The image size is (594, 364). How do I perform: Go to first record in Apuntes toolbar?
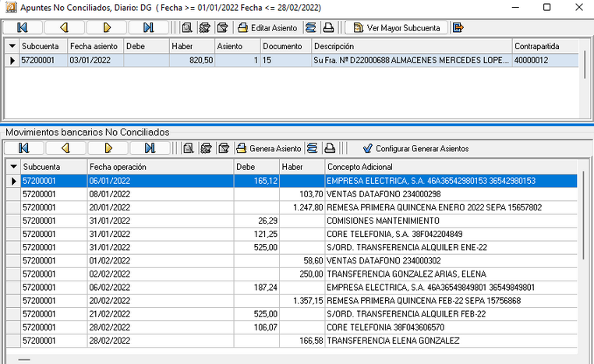click(23, 27)
